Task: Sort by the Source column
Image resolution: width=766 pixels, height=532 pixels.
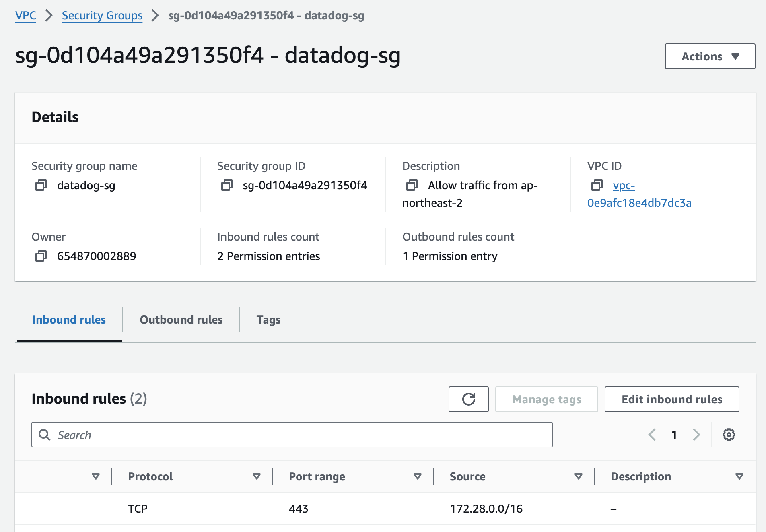Action: pos(579,476)
